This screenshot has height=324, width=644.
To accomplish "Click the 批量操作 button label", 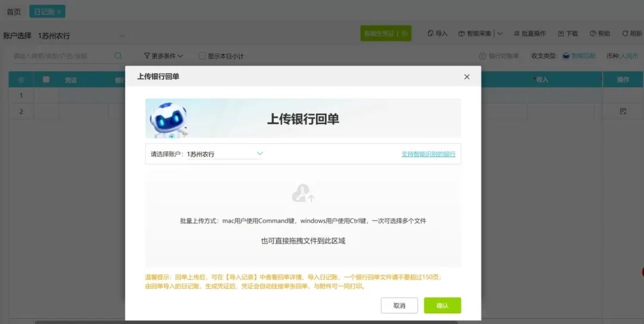I will (534, 33).
